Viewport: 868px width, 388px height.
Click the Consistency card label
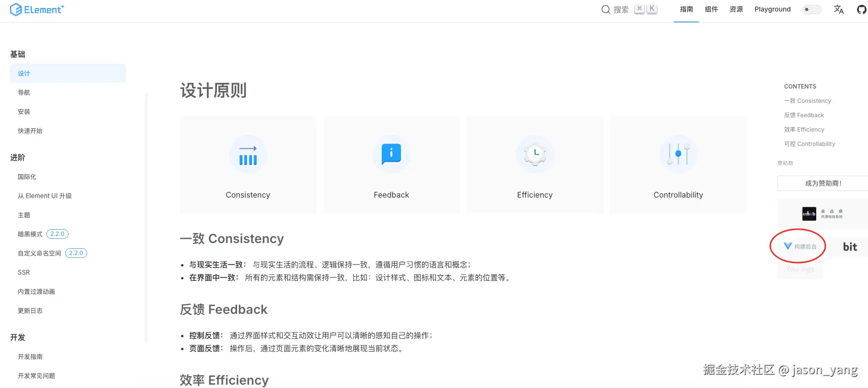(248, 195)
